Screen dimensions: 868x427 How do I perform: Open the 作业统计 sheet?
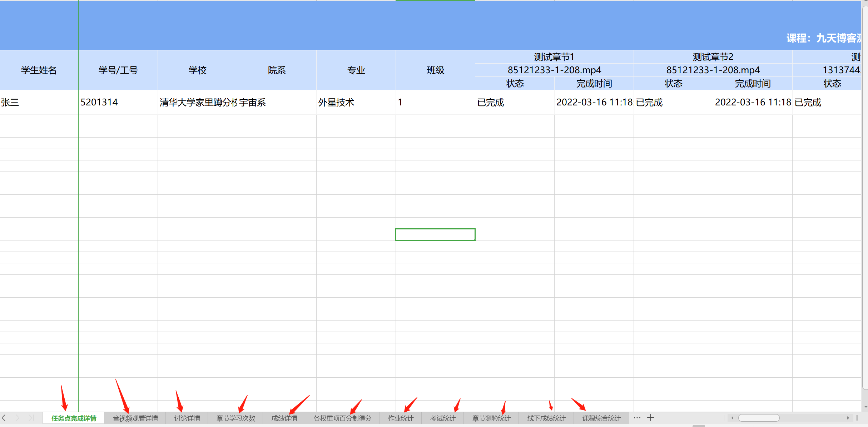(401, 418)
